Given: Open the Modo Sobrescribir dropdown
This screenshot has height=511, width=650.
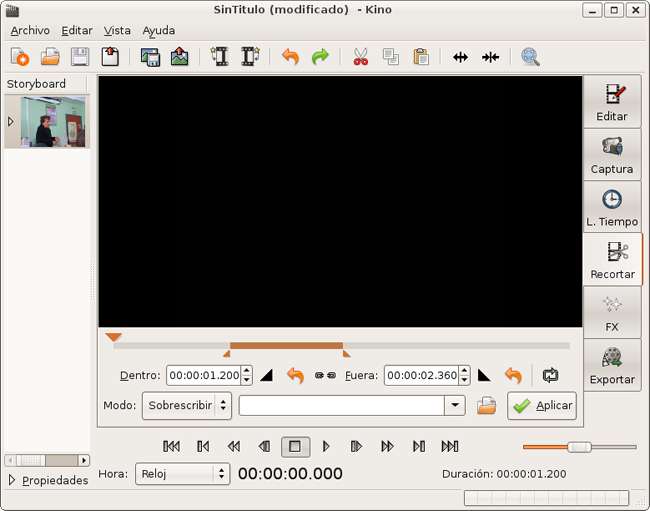Looking at the screenshot, I should (x=187, y=406).
